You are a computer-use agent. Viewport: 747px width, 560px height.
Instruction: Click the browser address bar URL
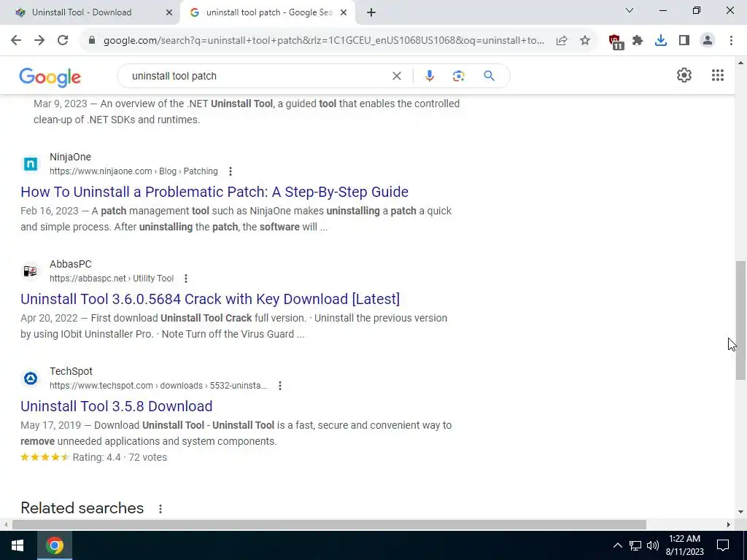(324, 41)
